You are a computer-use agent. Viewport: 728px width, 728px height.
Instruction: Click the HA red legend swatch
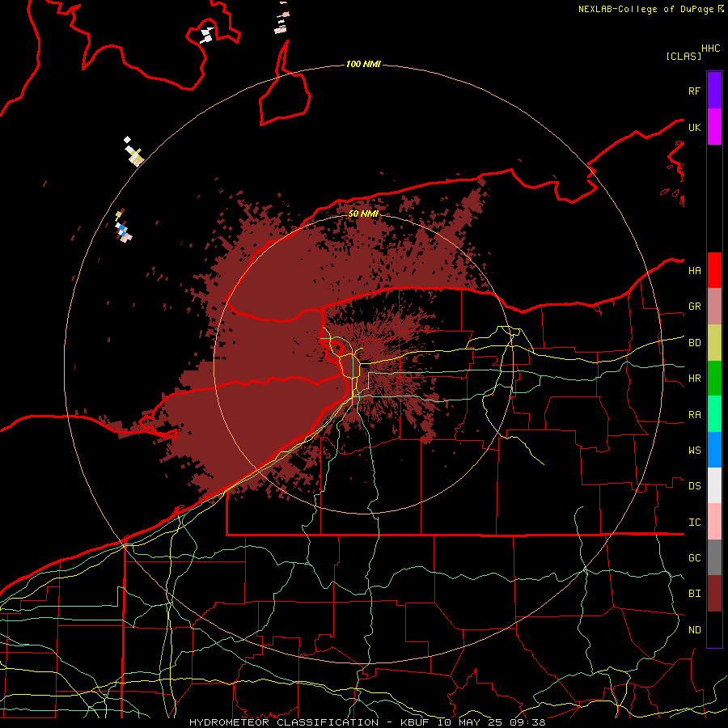tap(714, 270)
